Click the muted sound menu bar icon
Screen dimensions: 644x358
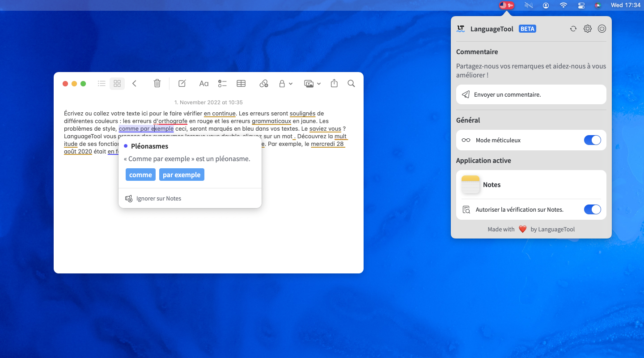(x=529, y=5)
